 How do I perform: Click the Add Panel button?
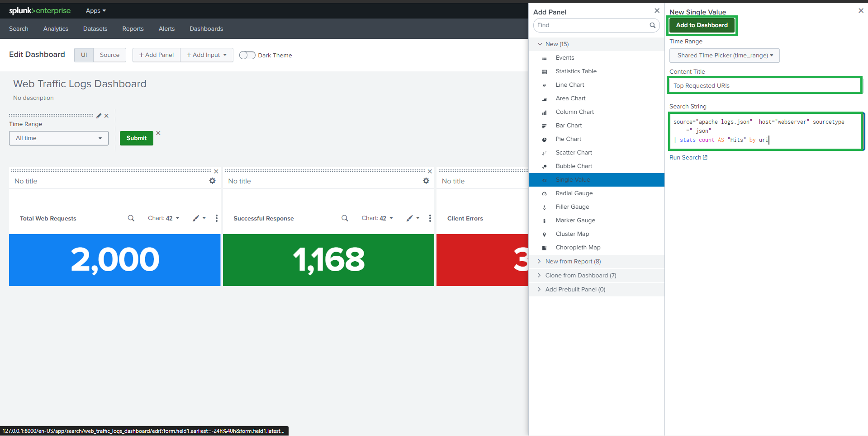(x=157, y=55)
